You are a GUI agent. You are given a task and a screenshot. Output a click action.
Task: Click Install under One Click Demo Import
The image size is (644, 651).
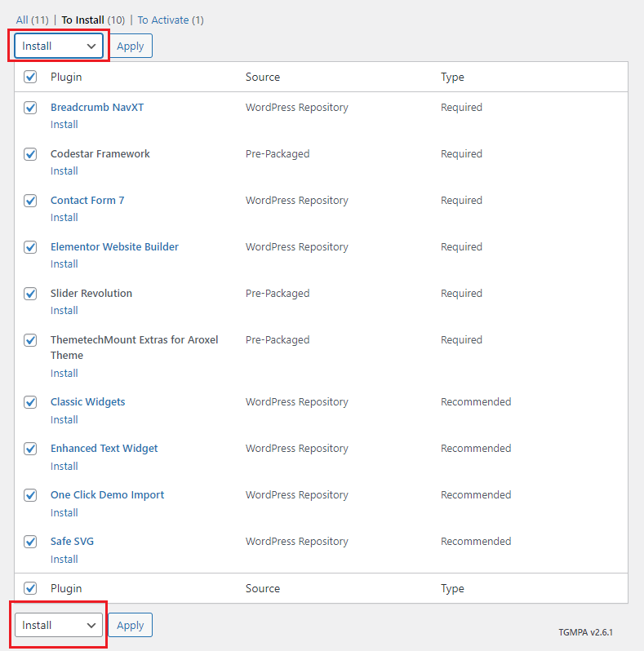[x=64, y=512]
